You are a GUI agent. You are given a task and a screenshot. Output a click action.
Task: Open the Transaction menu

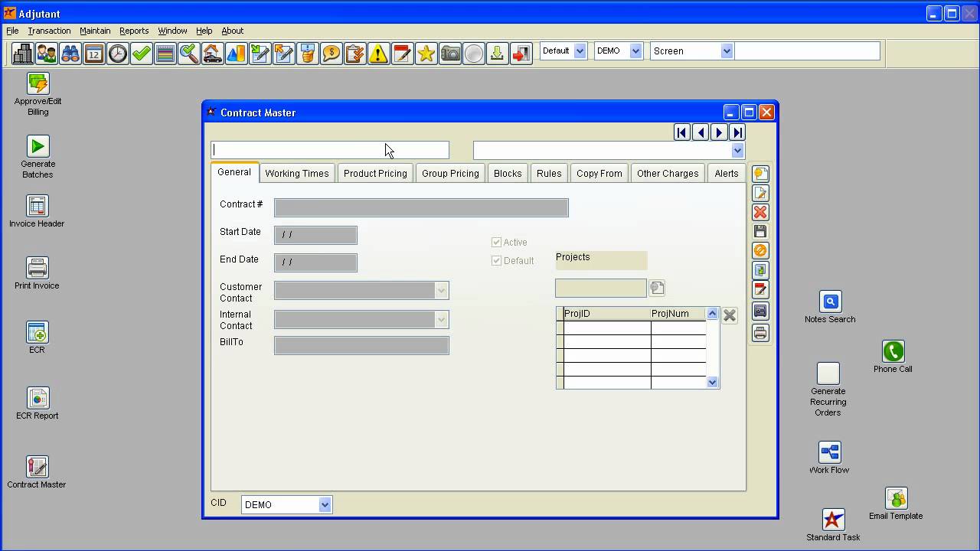(49, 31)
